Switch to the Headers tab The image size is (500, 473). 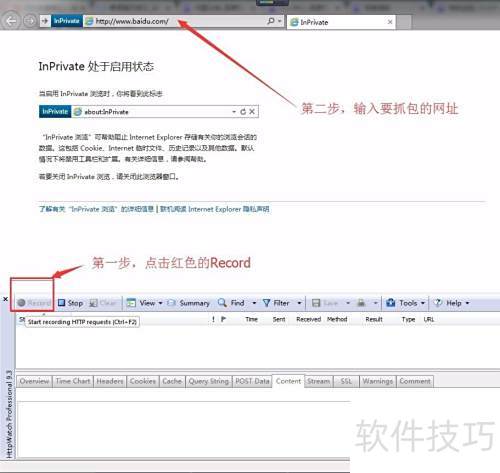point(110,381)
